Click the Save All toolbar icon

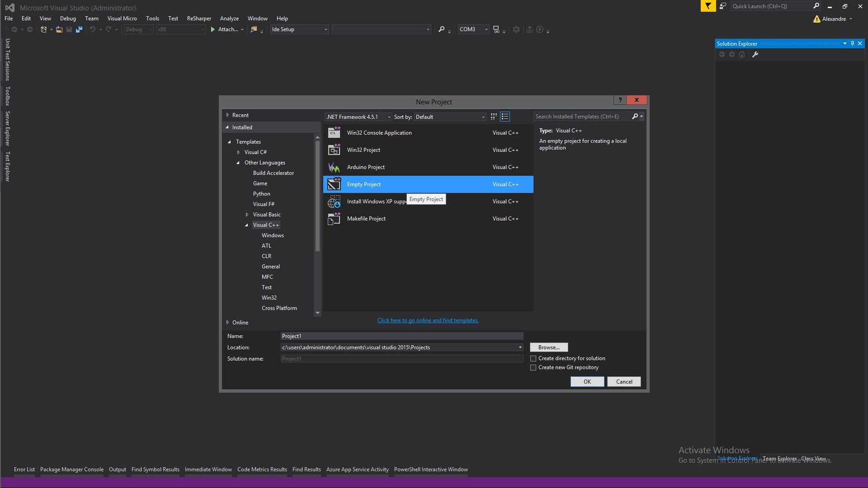(x=79, y=29)
